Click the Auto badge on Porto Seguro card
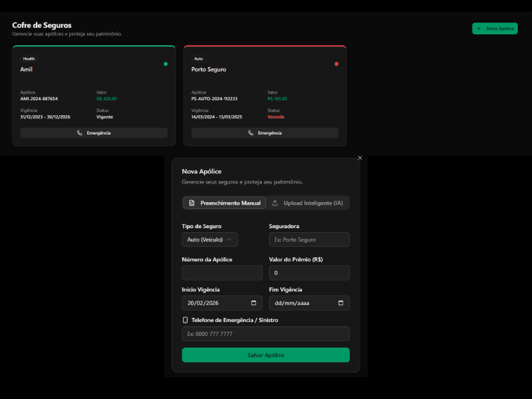532x399 pixels. coord(199,59)
